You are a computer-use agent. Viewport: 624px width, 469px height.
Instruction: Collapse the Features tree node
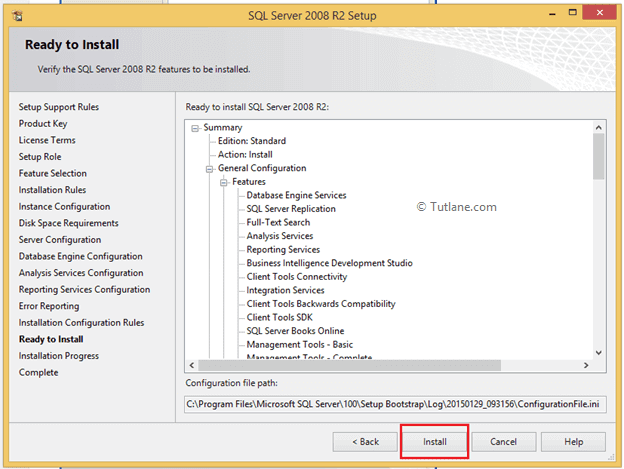[x=224, y=183]
